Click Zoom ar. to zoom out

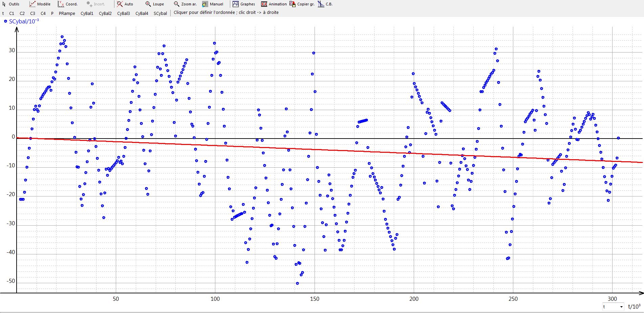(185, 4)
